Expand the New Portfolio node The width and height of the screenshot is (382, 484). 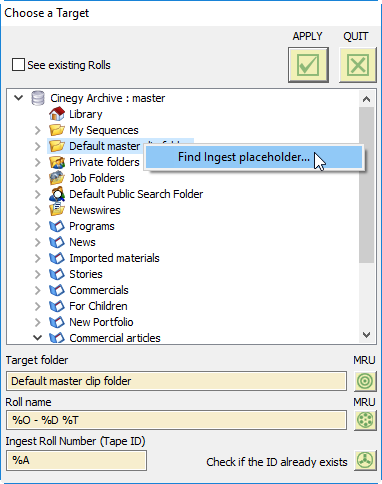[x=38, y=322]
